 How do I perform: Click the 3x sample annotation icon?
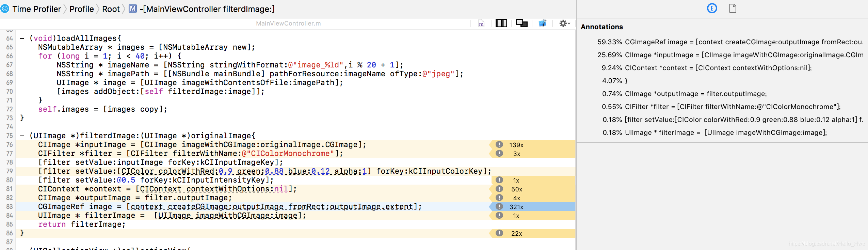(499, 153)
